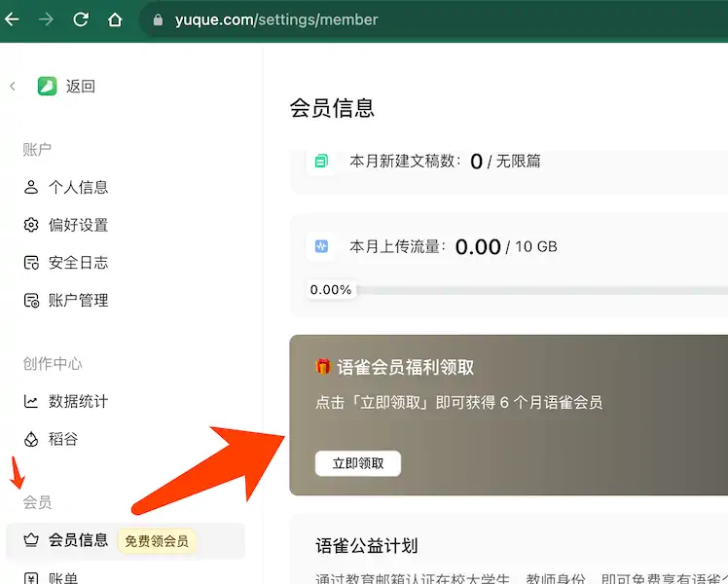Click the person icon beside 个人信息
Viewport: 728px width, 584px height.
tap(31, 187)
